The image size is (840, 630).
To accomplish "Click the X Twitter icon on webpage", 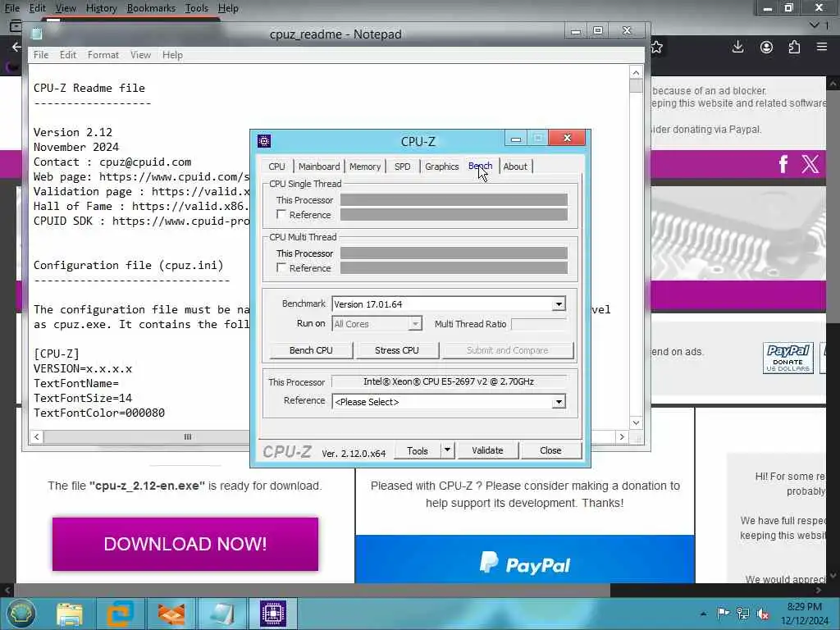I will 810,164.
